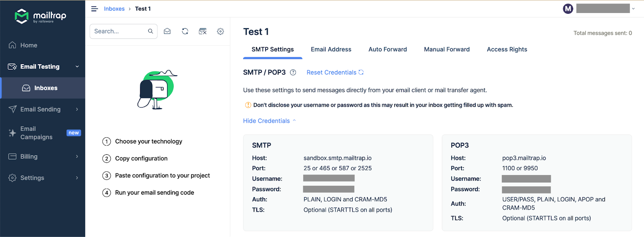Click the open envelope mark-read icon
Image resolution: width=644 pixels, height=237 pixels.
(x=167, y=31)
